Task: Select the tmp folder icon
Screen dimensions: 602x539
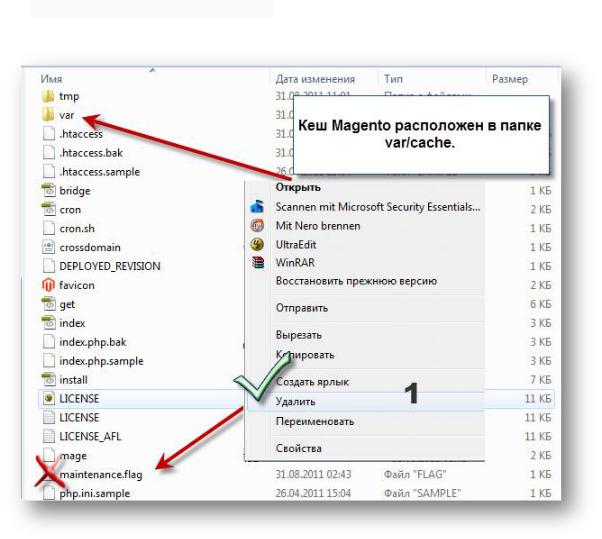Action: pos(48,96)
